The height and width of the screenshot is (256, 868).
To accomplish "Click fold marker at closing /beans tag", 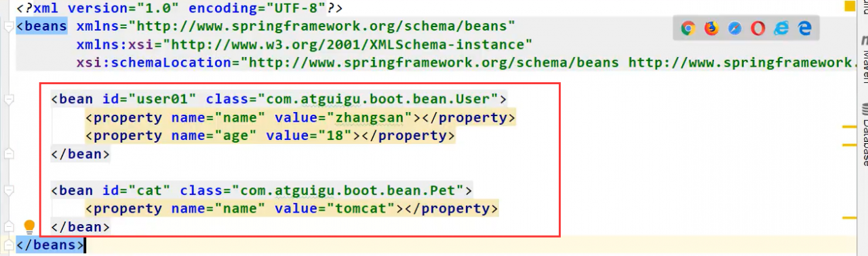I will coord(8,244).
